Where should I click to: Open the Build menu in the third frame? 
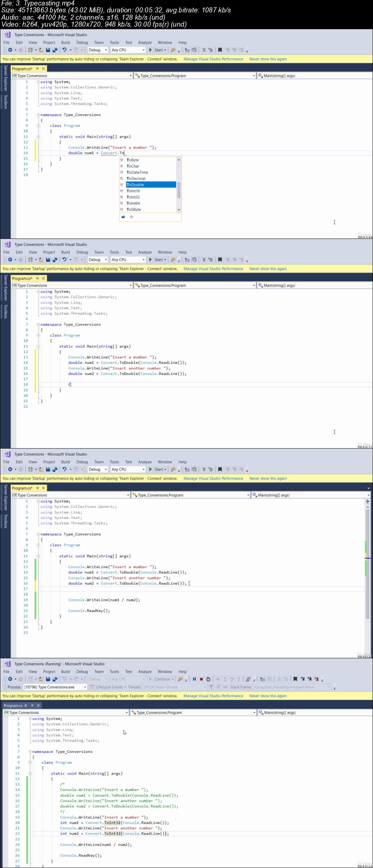pyautogui.click(x=66, y=462)
